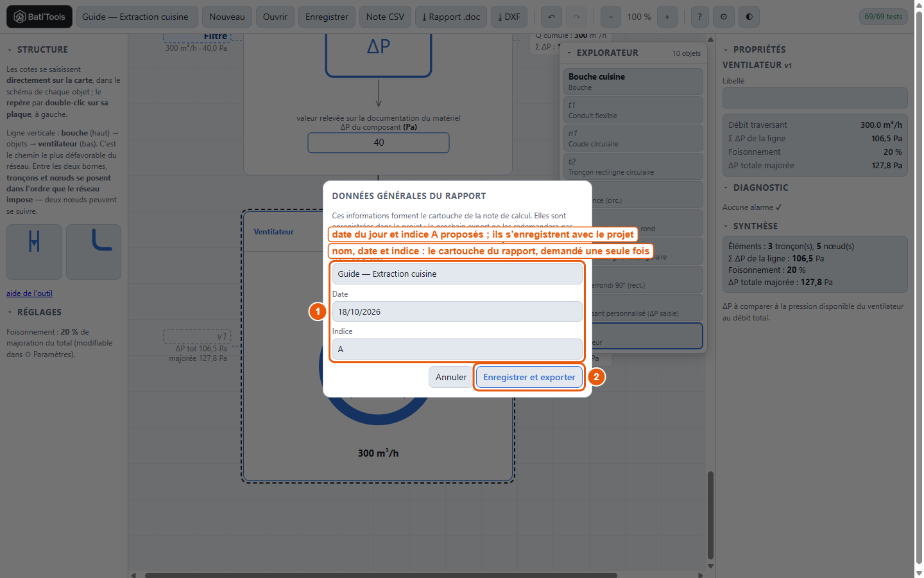Open settings with the gear button

tap(724, 17)
